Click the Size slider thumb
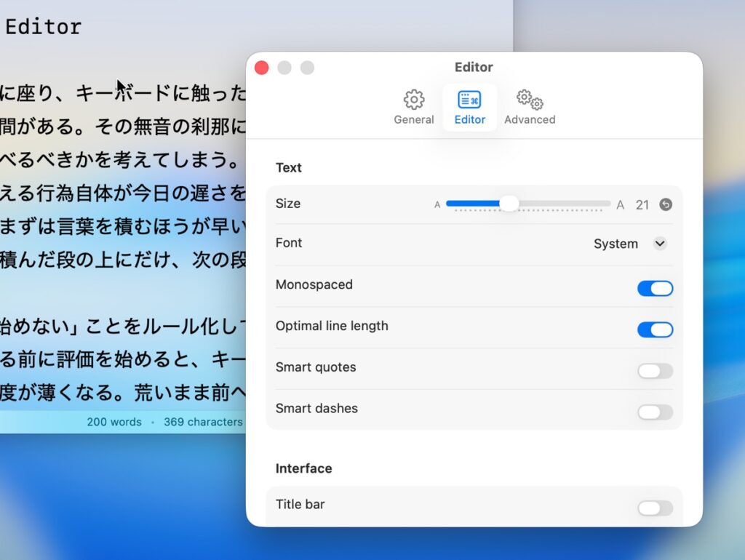745x560 pixels. 509,204
